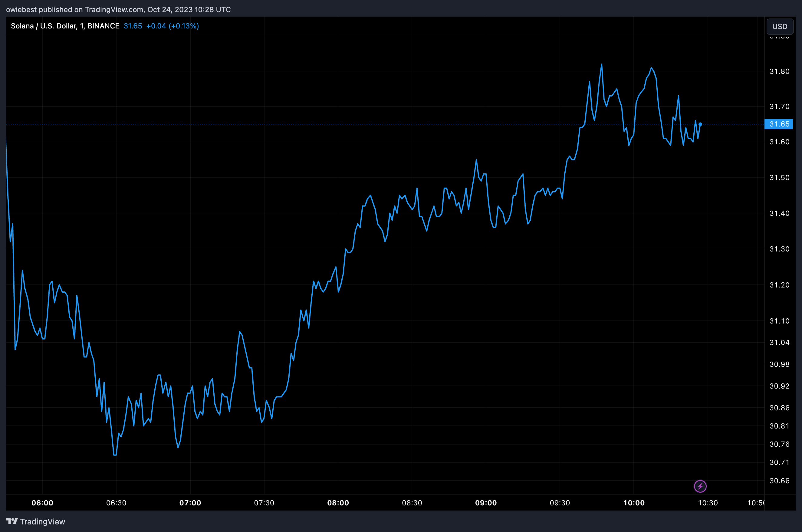Click the highlighted 31.65 price label on axis
802x532 pixels.
pos(779,124)
